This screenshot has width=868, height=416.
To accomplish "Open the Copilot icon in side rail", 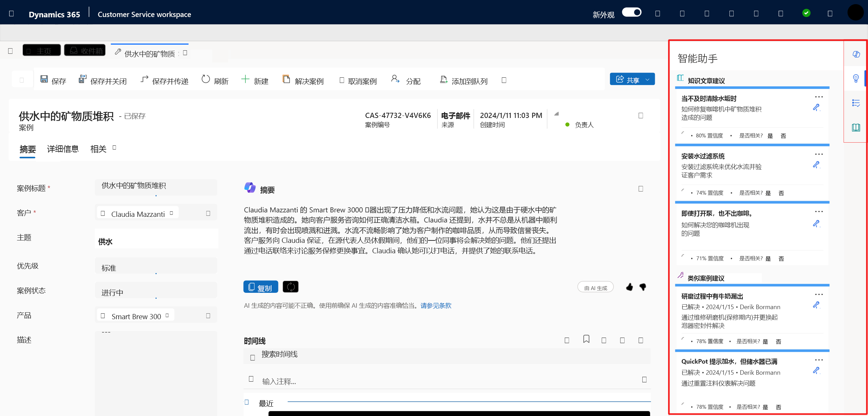I will click(x=856, y=54).
